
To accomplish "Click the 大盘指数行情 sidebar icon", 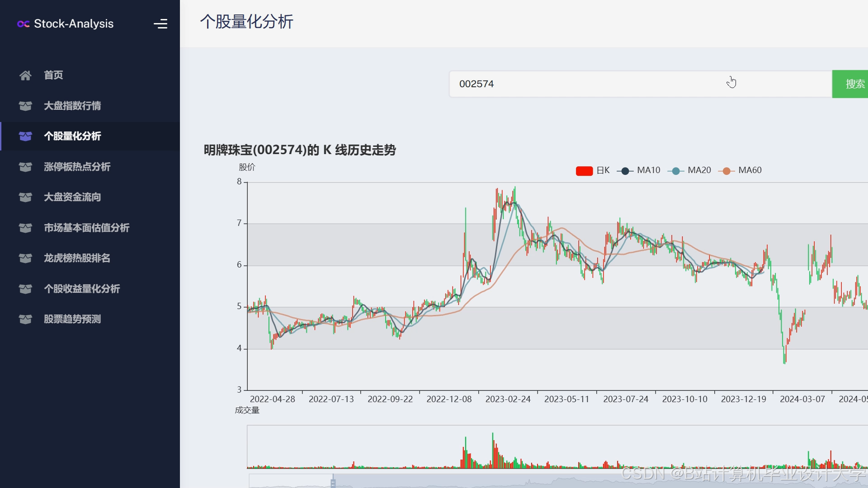I will pos(25,106).
